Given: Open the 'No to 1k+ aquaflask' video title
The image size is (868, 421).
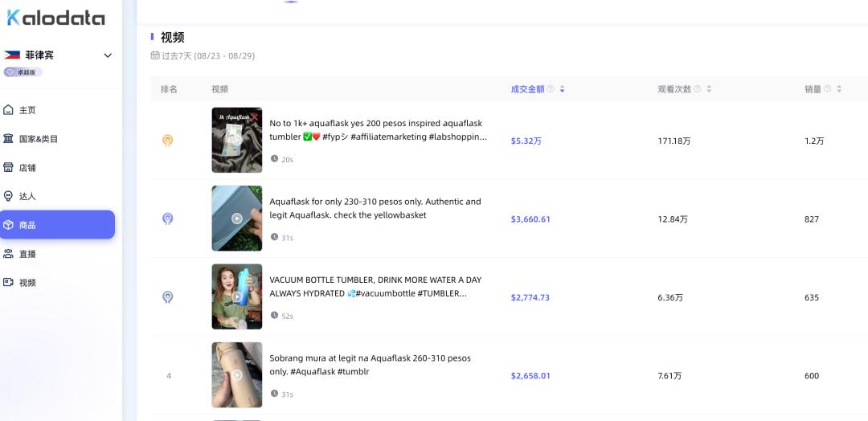Looking at the screenshot, I should point(378,130).
